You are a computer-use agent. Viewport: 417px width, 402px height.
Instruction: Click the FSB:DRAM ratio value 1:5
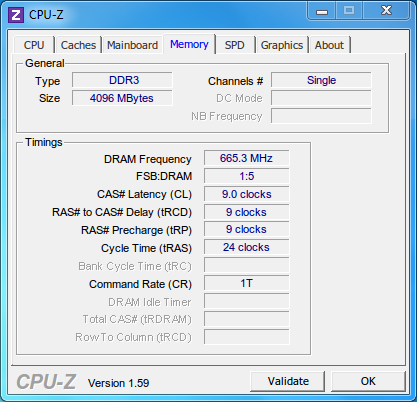coord(247,176)
